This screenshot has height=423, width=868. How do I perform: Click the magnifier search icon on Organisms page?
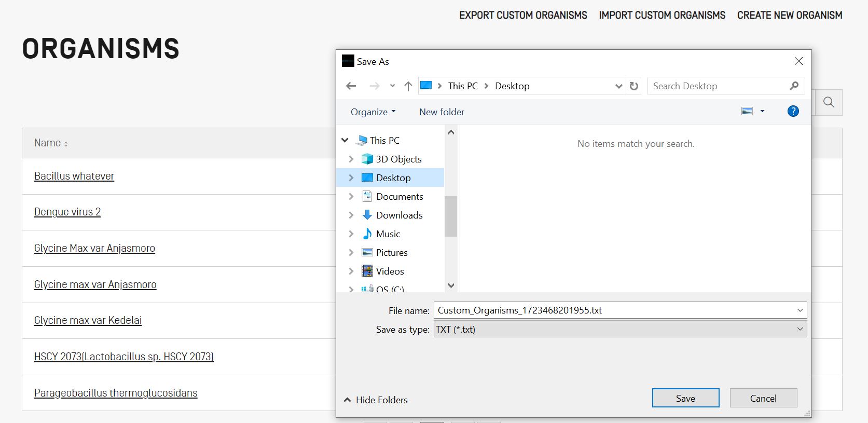829,102
